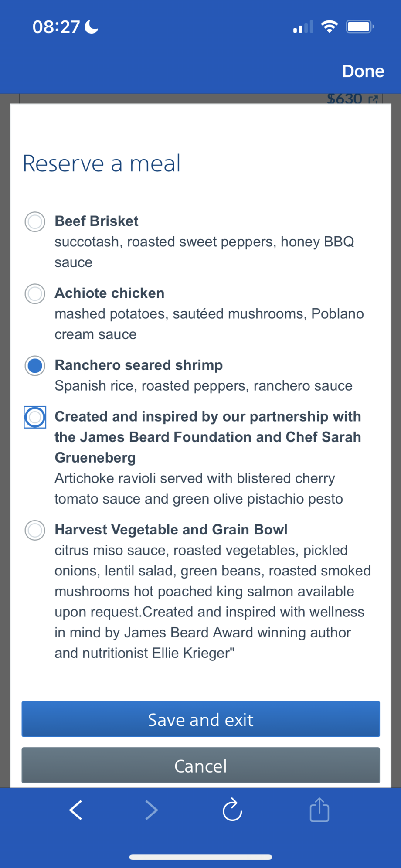The width and height of the screenshot is (401, 868).
Task: Select the Beef Brisket radio button
Action: 35,221
